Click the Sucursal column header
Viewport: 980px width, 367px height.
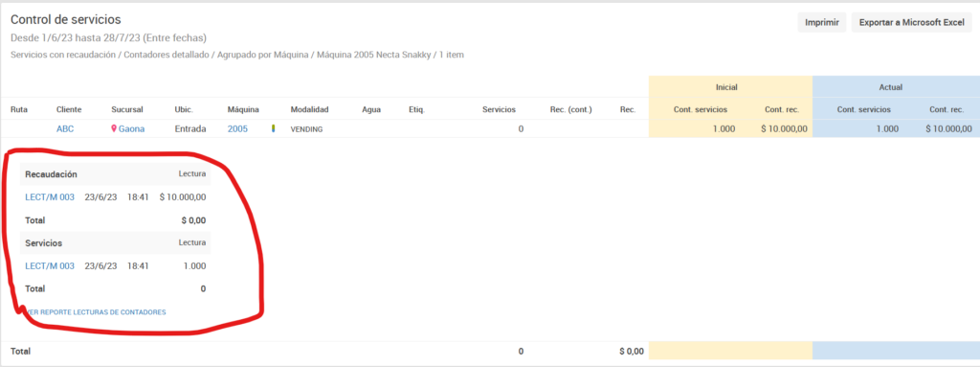[127, 109]
